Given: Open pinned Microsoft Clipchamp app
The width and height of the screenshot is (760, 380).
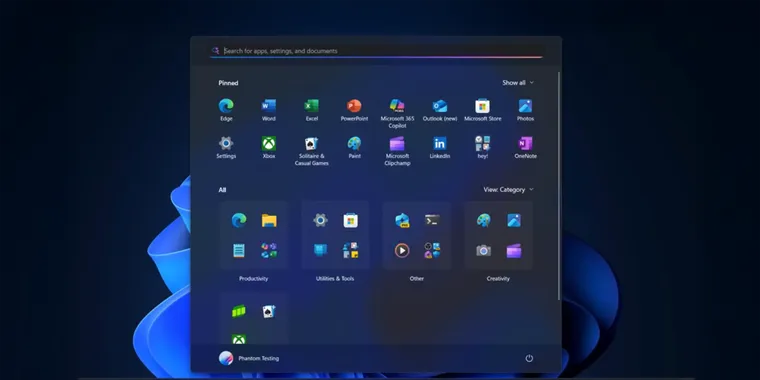Looking at the screenshot, I should pos(397,151).
